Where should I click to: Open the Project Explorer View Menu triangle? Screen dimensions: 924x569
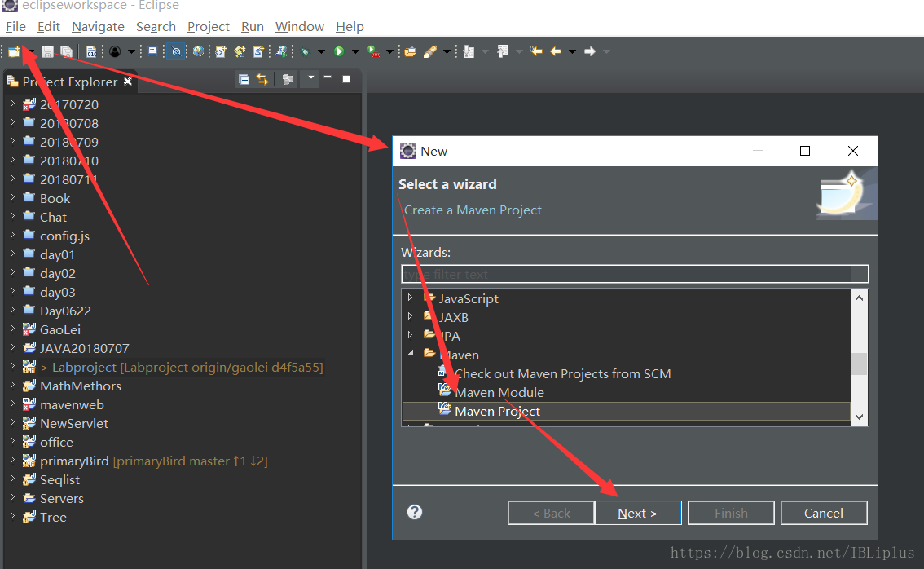pos(311,77)
